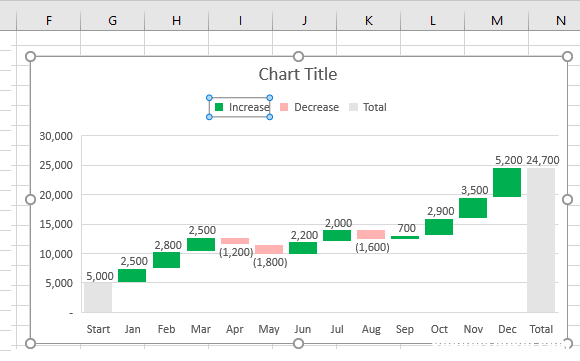This screenshot has height=361, width=580.
Task: Select the Total legend entry
Action: pyautogui.click(x=368, y=107)
